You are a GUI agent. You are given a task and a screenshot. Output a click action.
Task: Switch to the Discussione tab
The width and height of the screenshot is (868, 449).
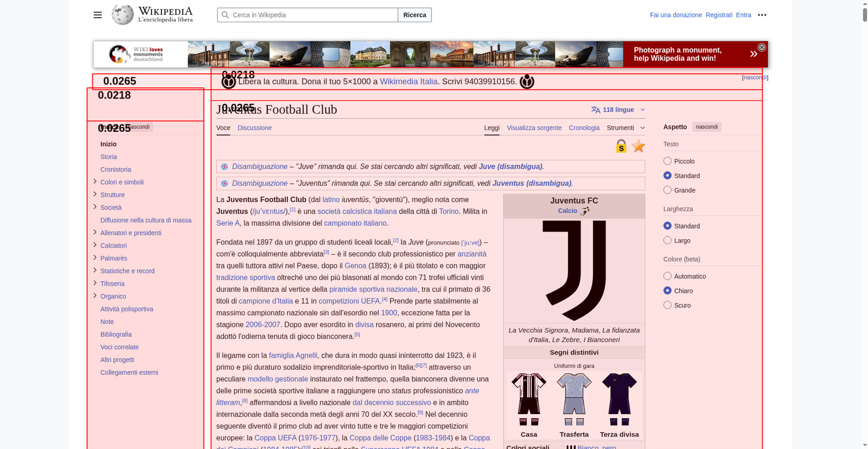(x=254, y=128)
